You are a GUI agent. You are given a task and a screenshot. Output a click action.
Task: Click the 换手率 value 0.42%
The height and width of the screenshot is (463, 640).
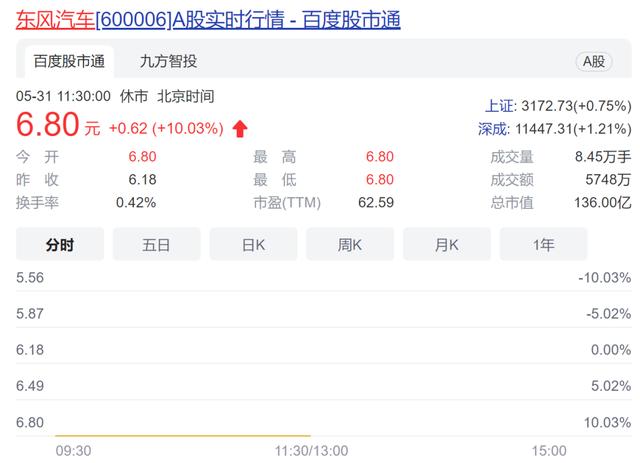tap(136, 203)
